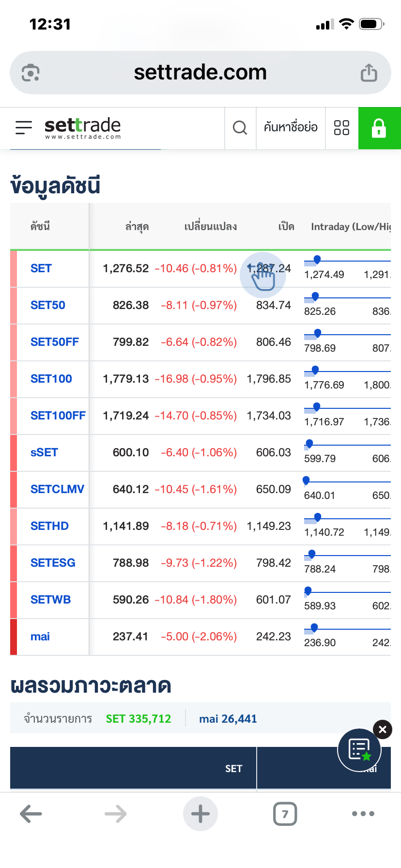The image size is (401, 868).
Task: Open the floating watchlist star icon
Action: [x=359, y=750]
